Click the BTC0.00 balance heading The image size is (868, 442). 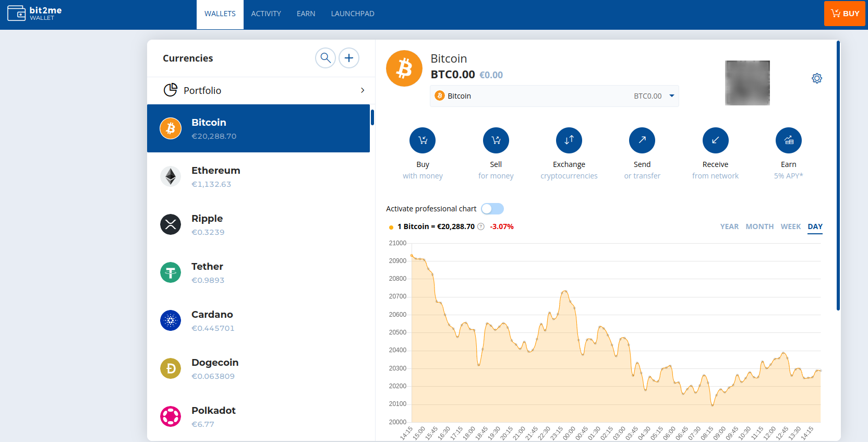[453, 75]
